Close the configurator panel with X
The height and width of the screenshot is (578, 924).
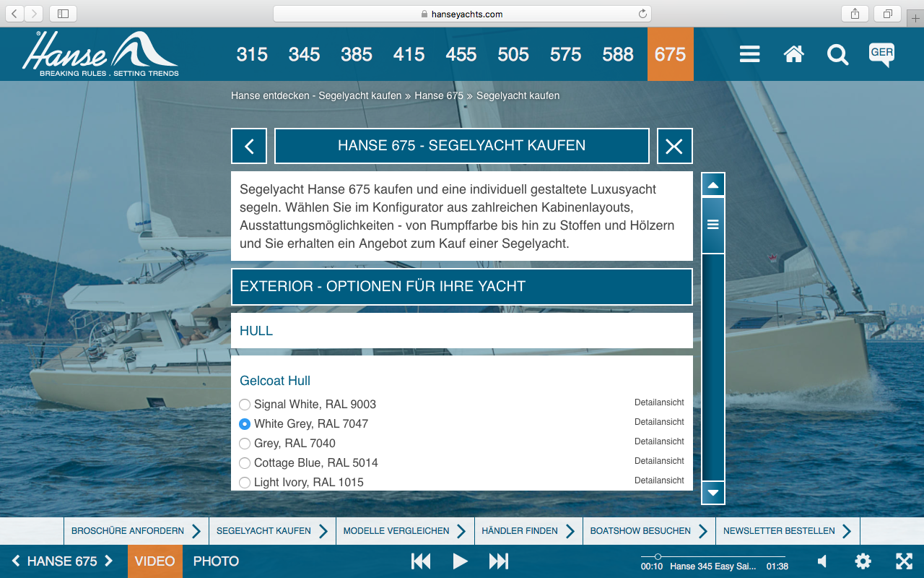674,146
